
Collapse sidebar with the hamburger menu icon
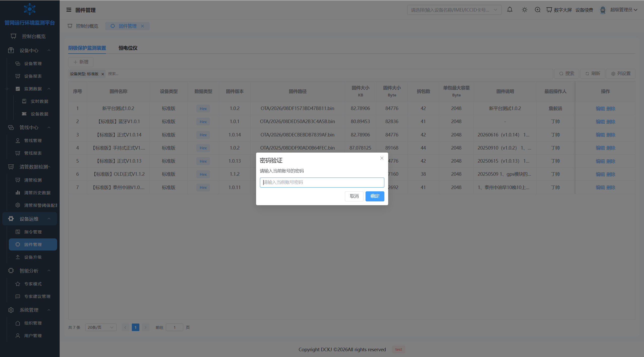69,10
